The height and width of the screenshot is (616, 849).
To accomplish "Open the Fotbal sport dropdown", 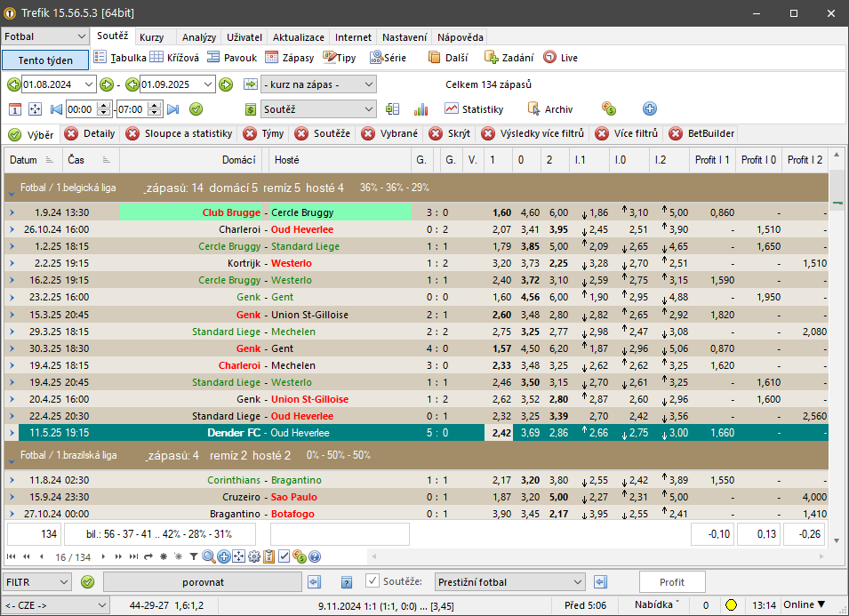I will 82,36.
